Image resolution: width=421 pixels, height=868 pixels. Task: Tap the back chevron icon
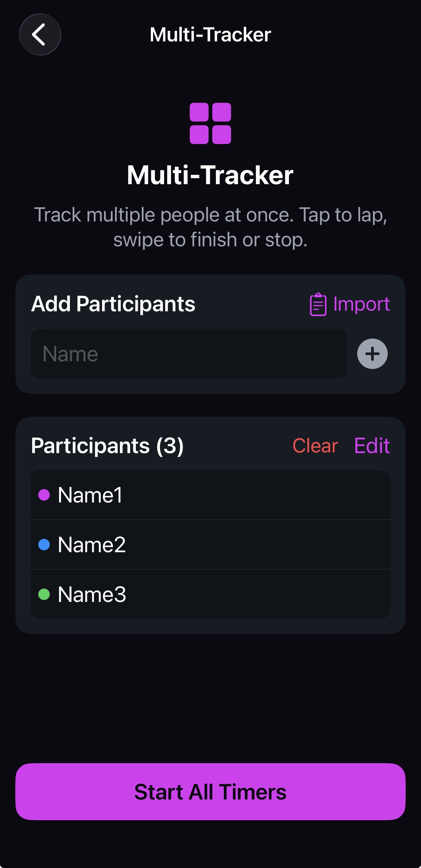40,34
